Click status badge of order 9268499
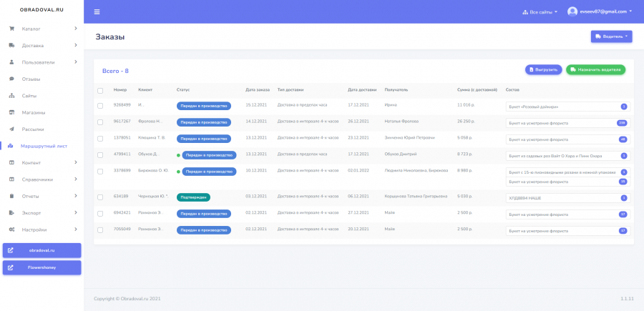The image size is (644, 311). click(x=204, y=106)
